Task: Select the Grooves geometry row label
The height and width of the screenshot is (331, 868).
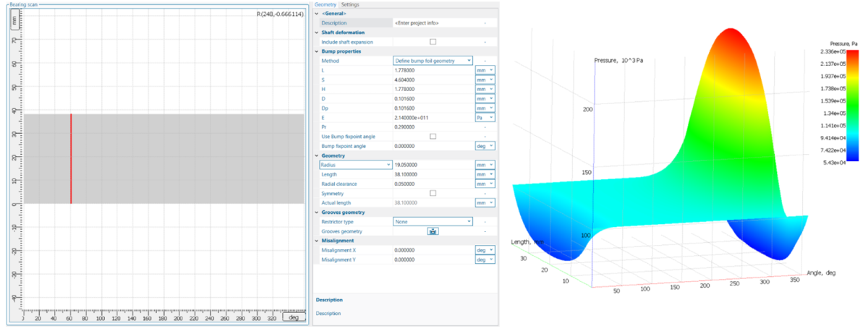Action: (343, 231)
